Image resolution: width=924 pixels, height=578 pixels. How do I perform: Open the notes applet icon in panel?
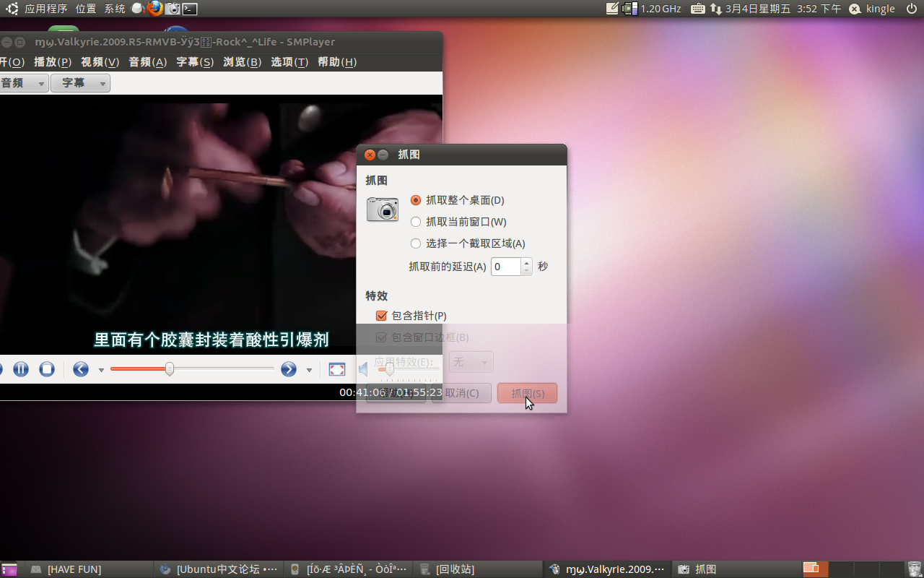pos(612,9)
